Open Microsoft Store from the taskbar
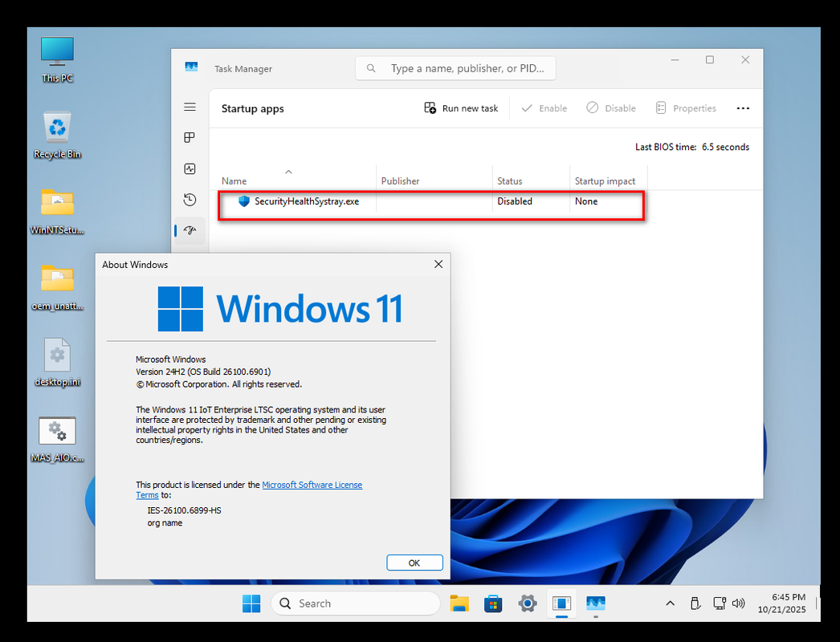Viewport: 840px width, 642px height. click(x=493, y=603)
